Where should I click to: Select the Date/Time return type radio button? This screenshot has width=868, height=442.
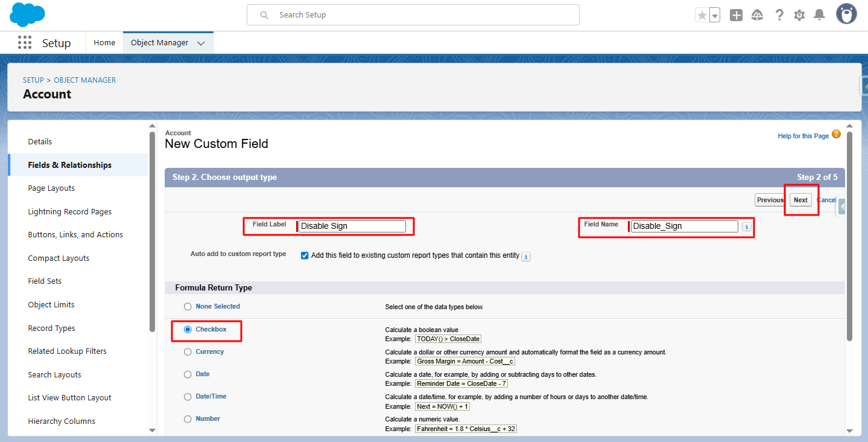pos(188,397)
